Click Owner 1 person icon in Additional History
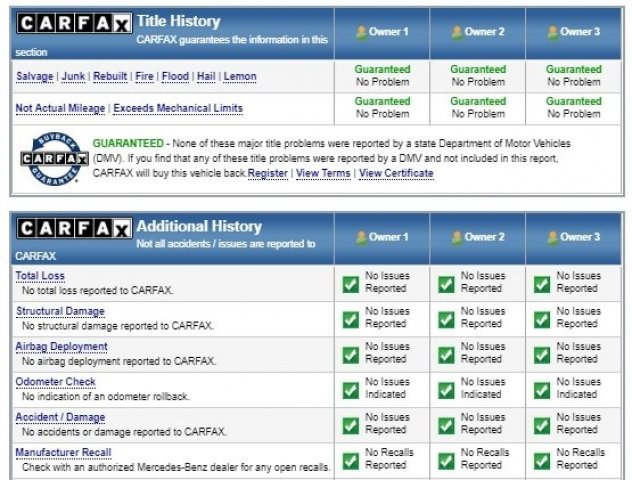The width and height of the screenshot is (632, 480). [x=361, y=238]
